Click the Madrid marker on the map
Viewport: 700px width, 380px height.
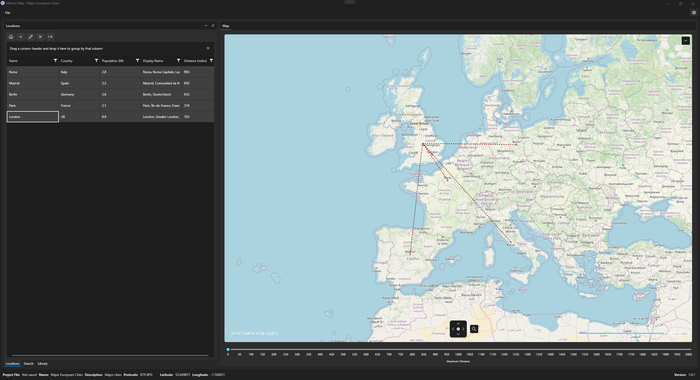[x=411, y=255]
